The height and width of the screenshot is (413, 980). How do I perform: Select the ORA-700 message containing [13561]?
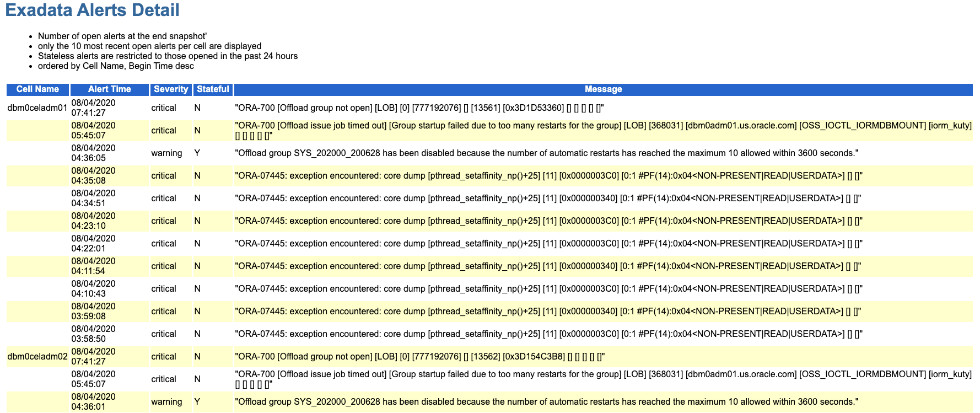click(419, 108)
